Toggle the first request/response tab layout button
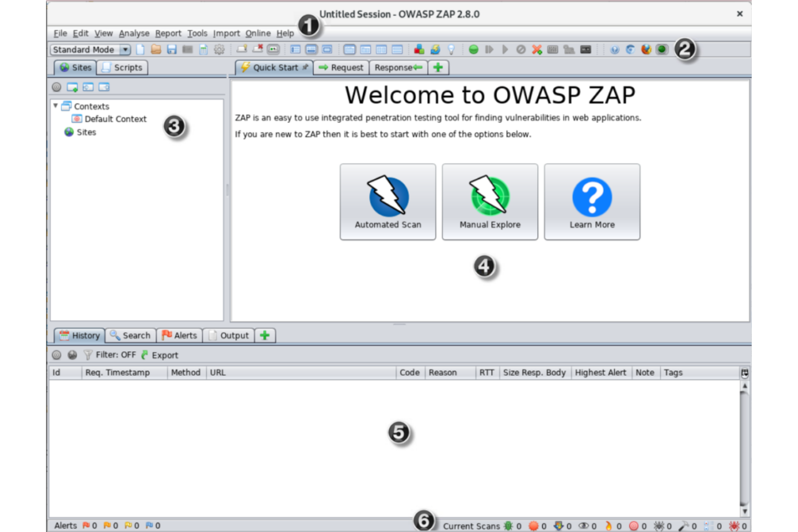The width and height of the screenshot is (798, 532). click(x=349, y=50)
